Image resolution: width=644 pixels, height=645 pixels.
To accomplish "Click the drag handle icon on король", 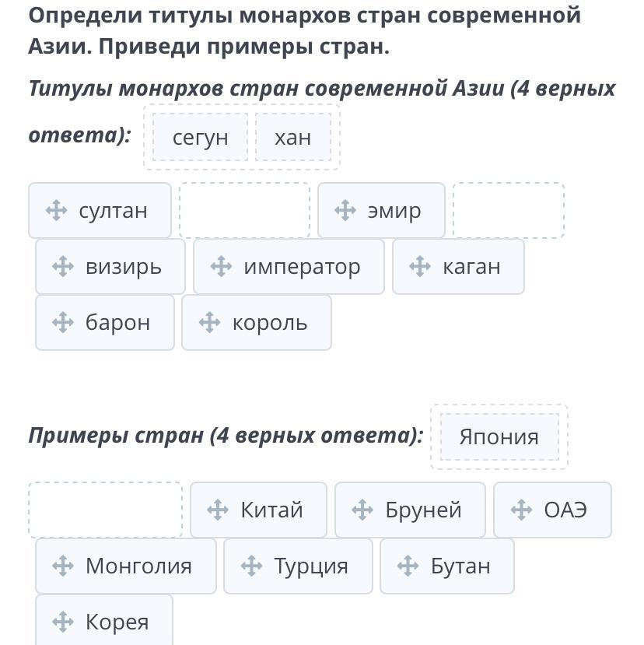I will [210, 322].
